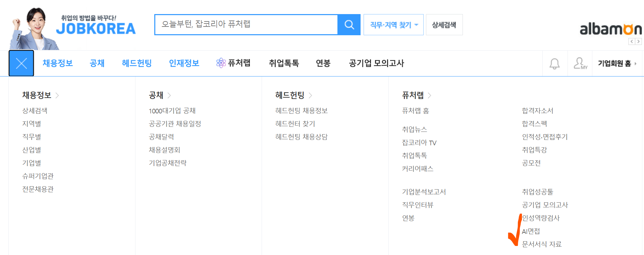Open the notification bell

[x=554, y=63]
